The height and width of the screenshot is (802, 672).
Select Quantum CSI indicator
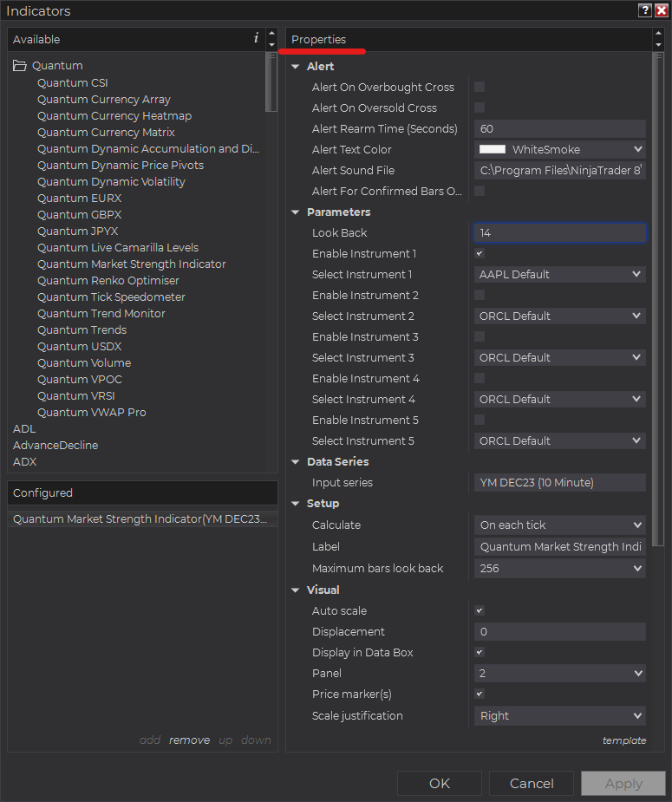[x=73, y=83]
